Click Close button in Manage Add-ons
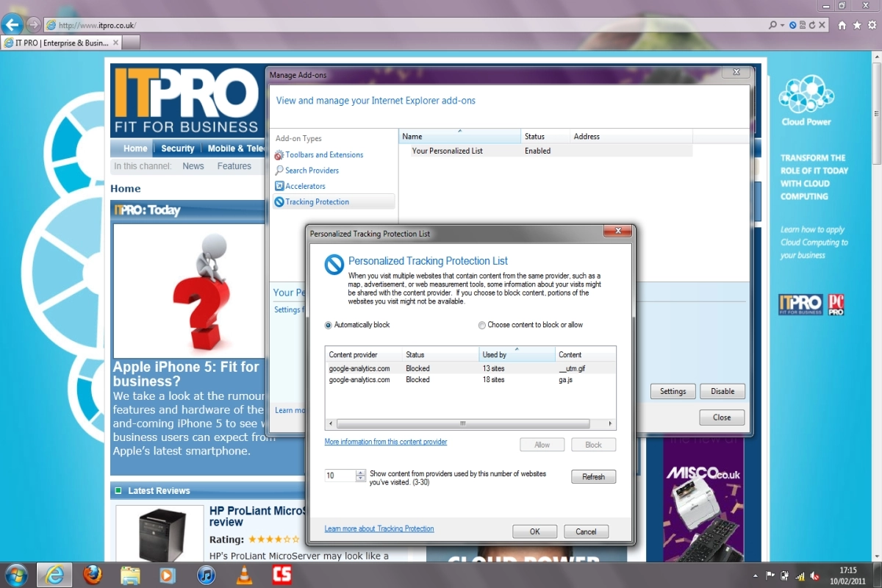 click(723, 417)
